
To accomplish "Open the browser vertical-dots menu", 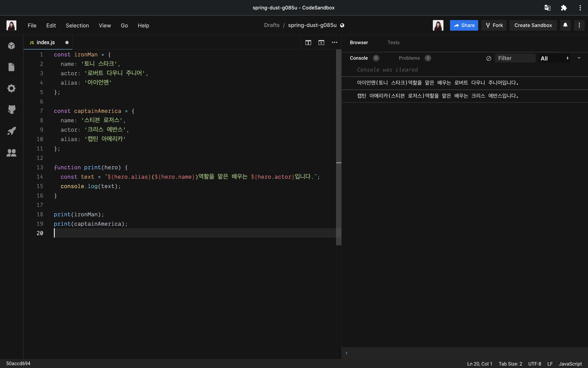I will pos(580,8).
